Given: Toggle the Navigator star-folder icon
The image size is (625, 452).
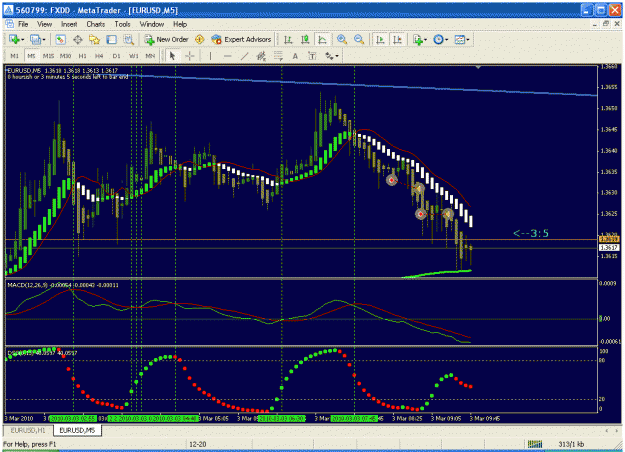Looking at the screenshot, I should point(94,39).
